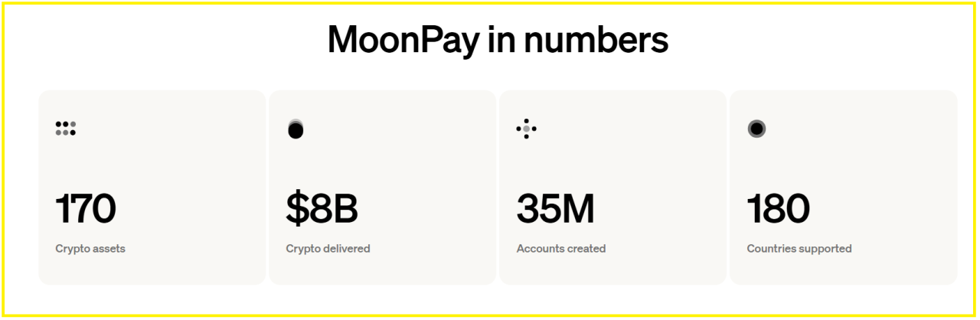Select the Crypto assets label
Image resolution: width=980 pixels, height=320 pixels.
[x=90, y=249]
